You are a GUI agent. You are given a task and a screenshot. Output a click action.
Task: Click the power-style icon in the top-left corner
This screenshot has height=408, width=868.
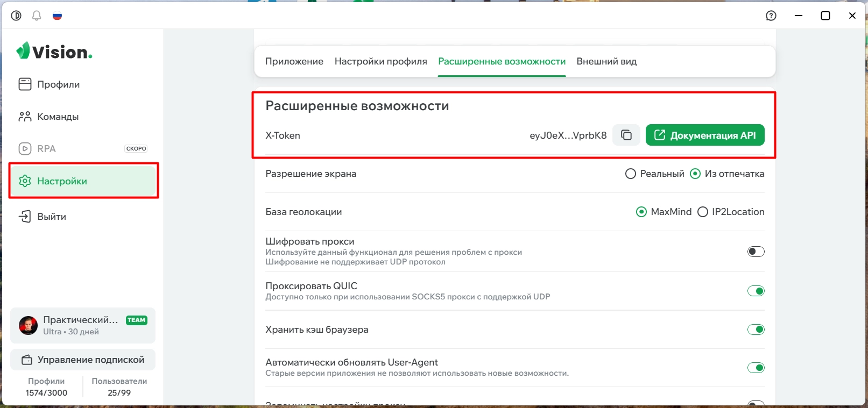click(x=16, y=16)
